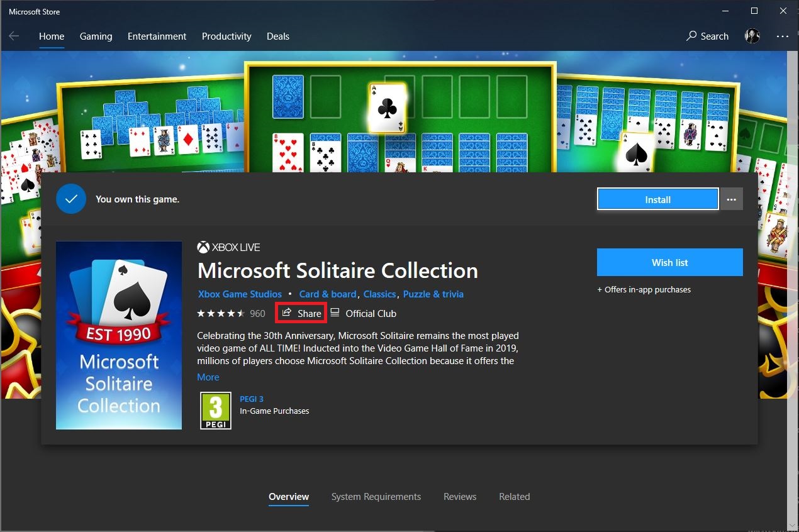Show the System Requirements section
The width and height of the screenshot is (799, 532).
[x=376, y=497]
